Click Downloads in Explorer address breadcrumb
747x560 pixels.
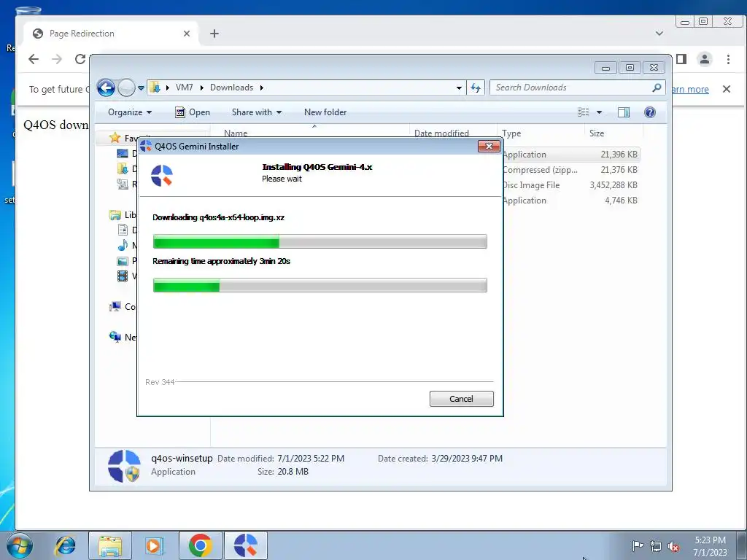point(231,87)
